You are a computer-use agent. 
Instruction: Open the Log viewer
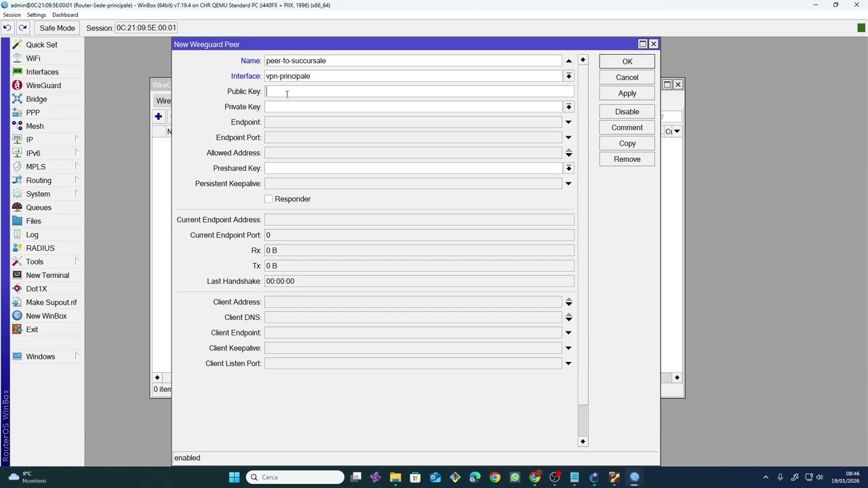[32, 235]
